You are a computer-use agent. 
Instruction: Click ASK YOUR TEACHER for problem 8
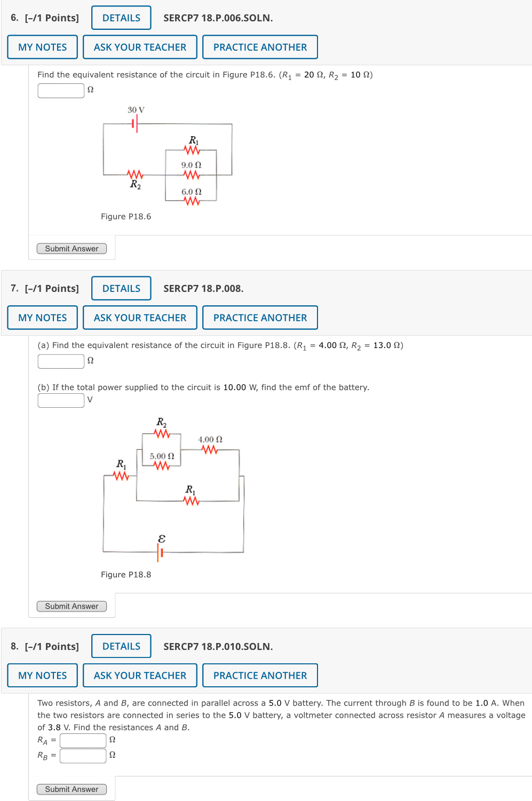[140, 675]
